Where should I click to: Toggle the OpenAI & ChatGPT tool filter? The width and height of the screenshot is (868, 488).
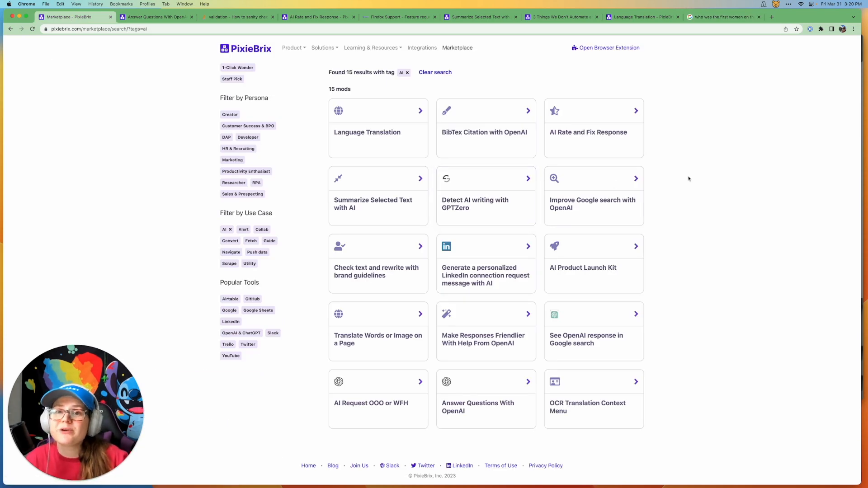241,333
